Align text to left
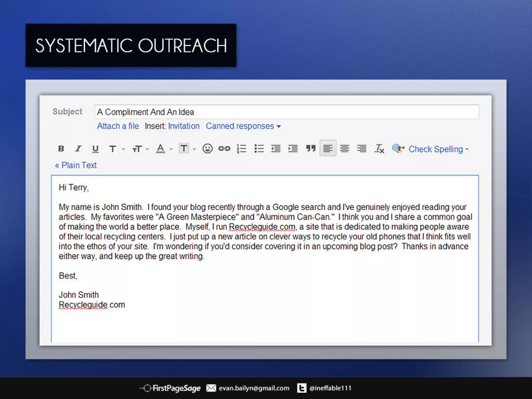The width and height of the screenshot is (532, 399). click(328, 148)
